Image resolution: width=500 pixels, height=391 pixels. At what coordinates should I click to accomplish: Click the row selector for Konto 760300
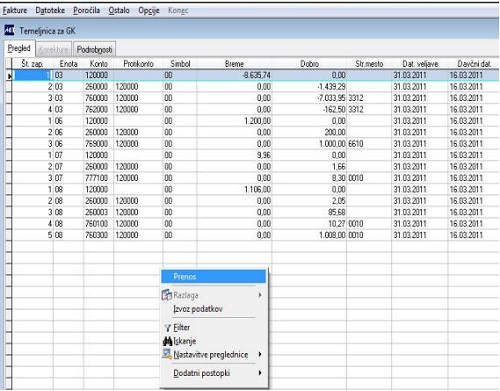[x=8, y=235]
